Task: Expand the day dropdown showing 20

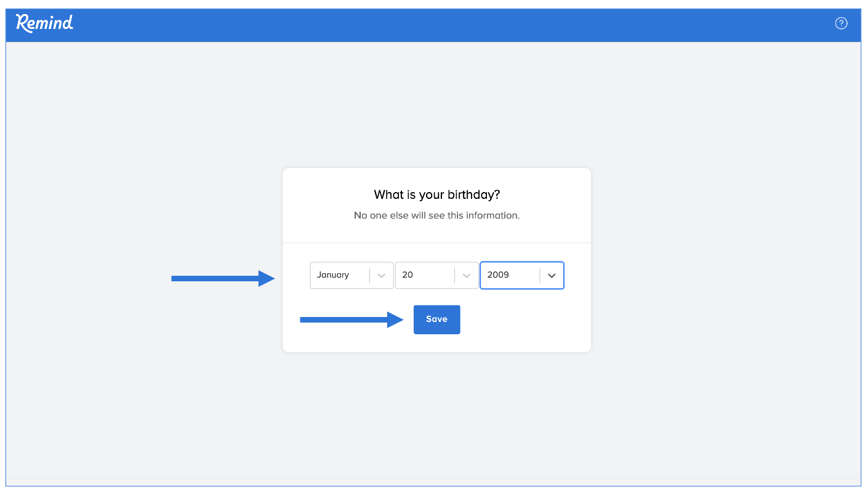Action: 436,275
